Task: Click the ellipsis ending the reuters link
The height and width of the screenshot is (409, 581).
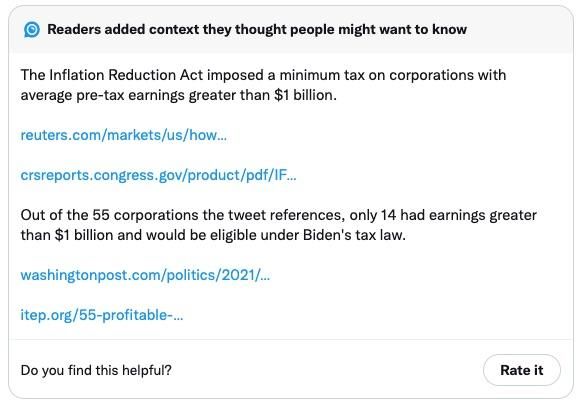Action: point(222,136)
